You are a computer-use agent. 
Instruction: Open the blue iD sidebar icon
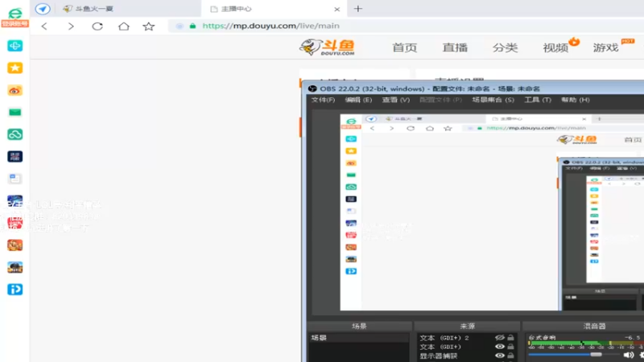click(14, 290)
